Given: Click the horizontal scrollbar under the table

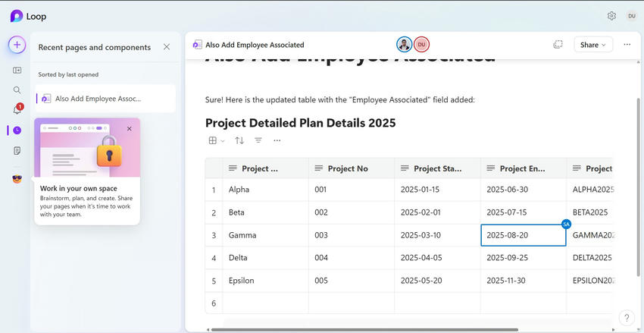Looking at the screenshot, I should coord(364,329).
